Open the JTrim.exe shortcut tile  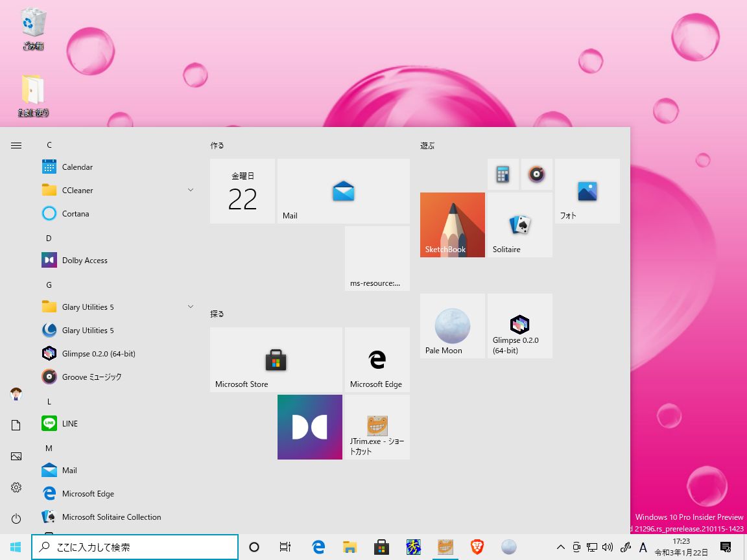point(377,427)
